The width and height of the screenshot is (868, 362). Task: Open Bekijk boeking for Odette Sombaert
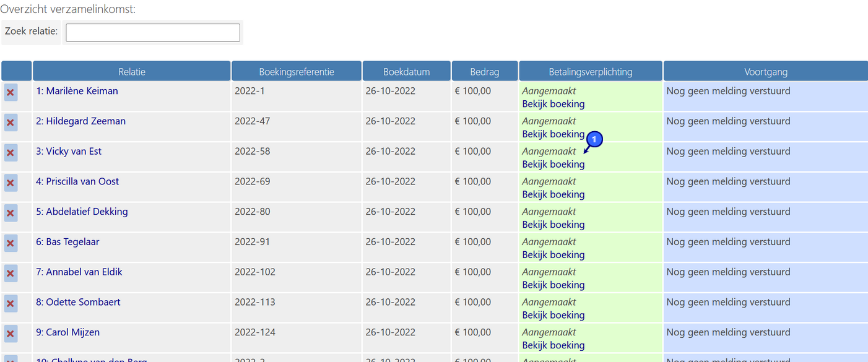pyautogui.click(x=553, y=315)
